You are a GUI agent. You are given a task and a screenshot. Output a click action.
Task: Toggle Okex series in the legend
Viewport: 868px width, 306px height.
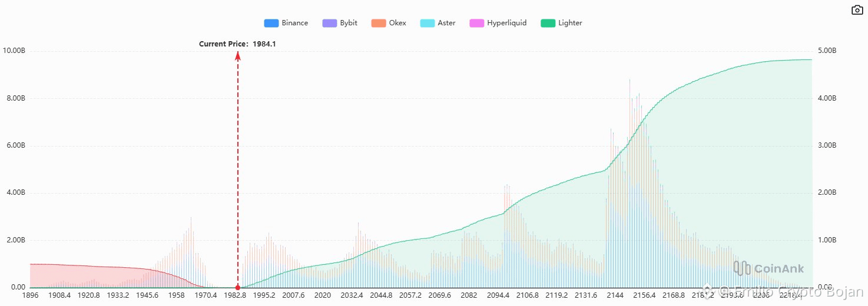(389, 23)
